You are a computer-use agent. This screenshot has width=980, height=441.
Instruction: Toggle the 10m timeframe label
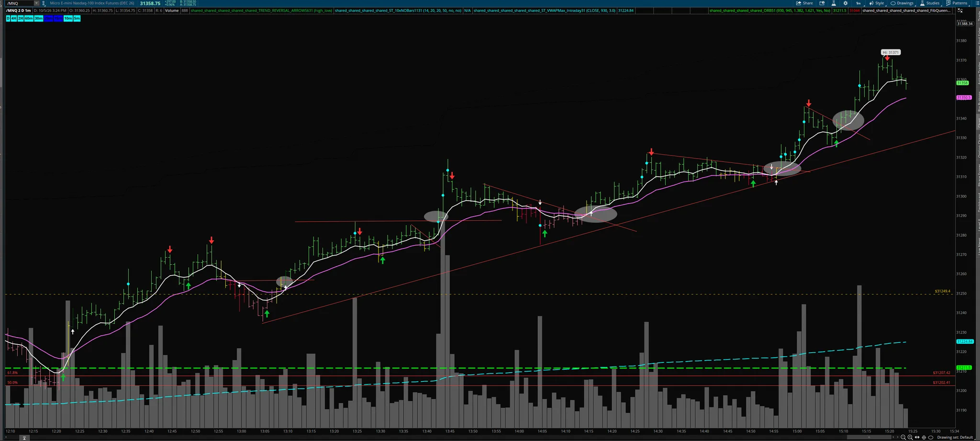(68, 18)
